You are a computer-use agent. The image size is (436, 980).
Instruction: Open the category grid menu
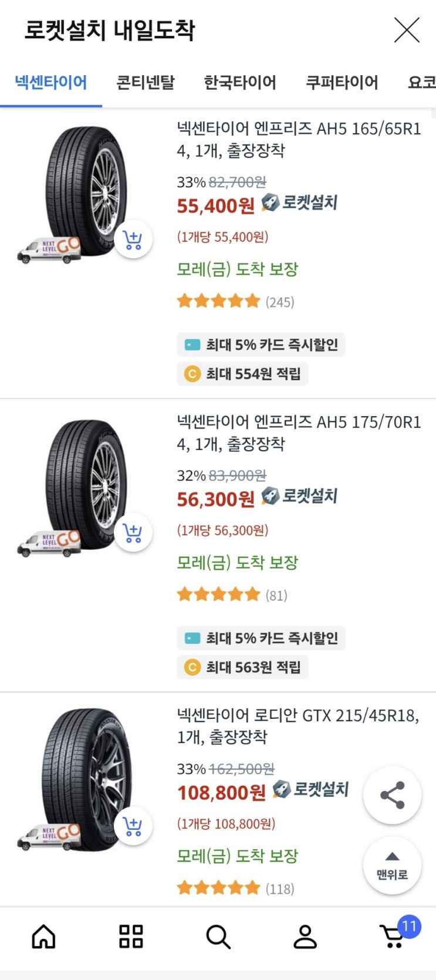coord(131,937)
